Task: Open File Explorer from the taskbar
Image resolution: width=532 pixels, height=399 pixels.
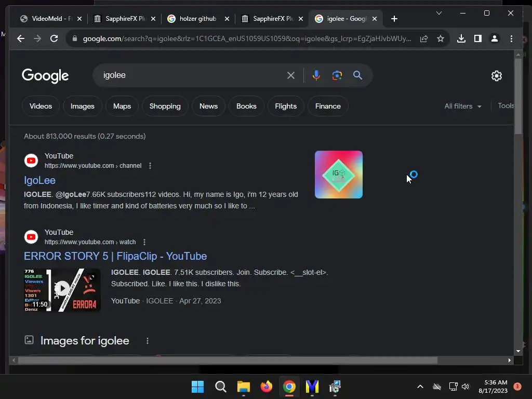Action: tap(243, 387)
